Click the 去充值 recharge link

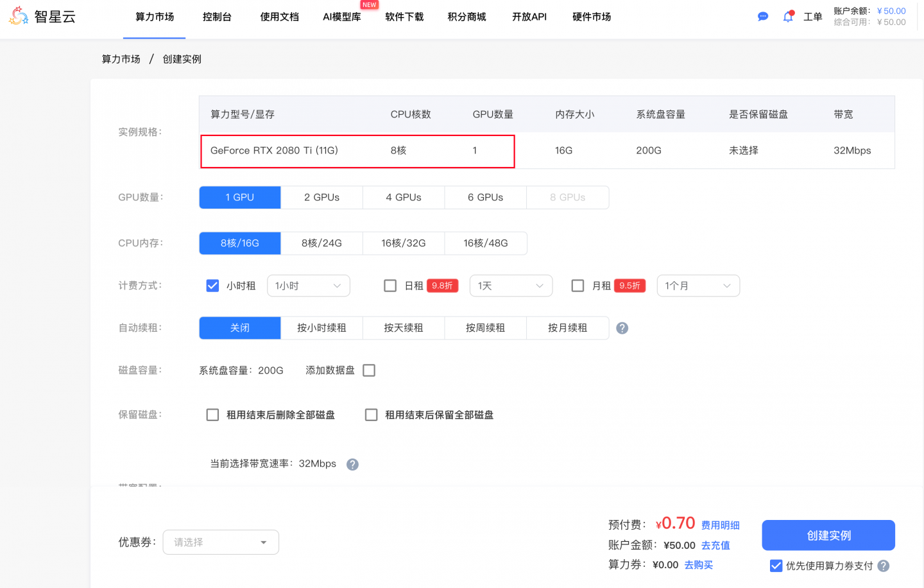(x=715, y=545)
